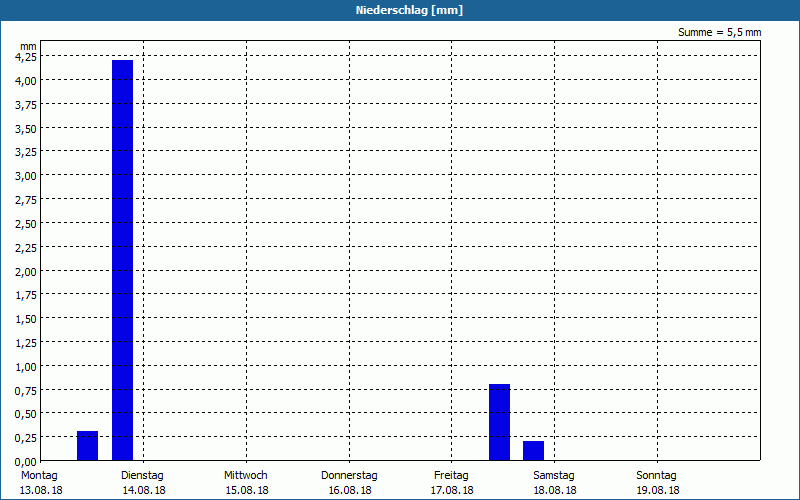Click the date 16.08.18
Image resolution: width=800 pixels, height=500 pixels.
[350, 490]
